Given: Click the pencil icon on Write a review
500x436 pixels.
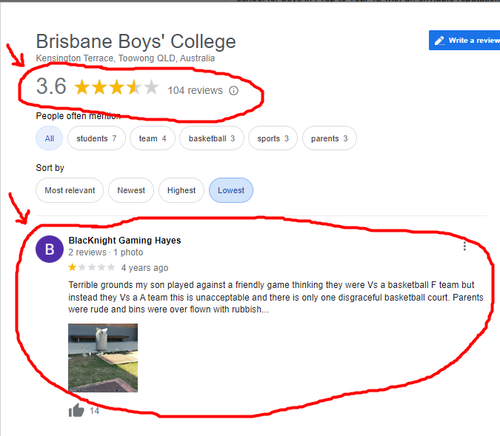Looking at the screenshot, I should [440, 41].
